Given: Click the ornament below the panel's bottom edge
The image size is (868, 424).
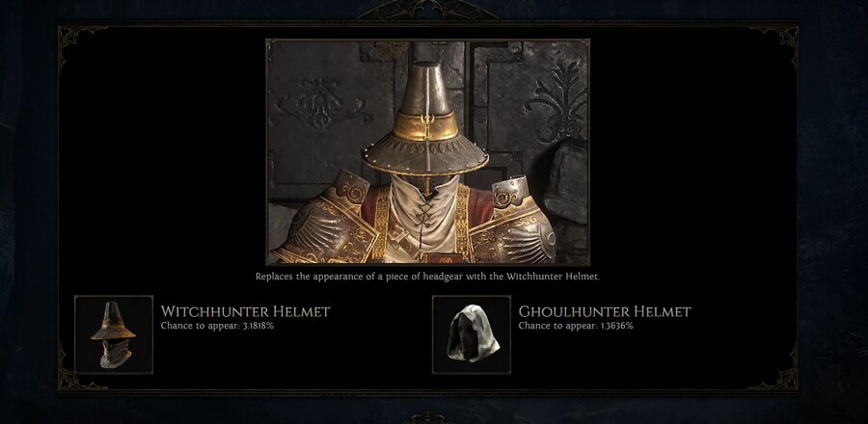Looking at the screenshot, I should pos(427,417).
